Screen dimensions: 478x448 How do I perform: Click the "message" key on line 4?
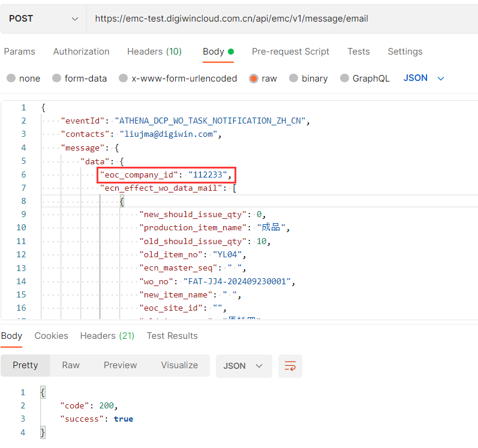click(x=83, y=148)
